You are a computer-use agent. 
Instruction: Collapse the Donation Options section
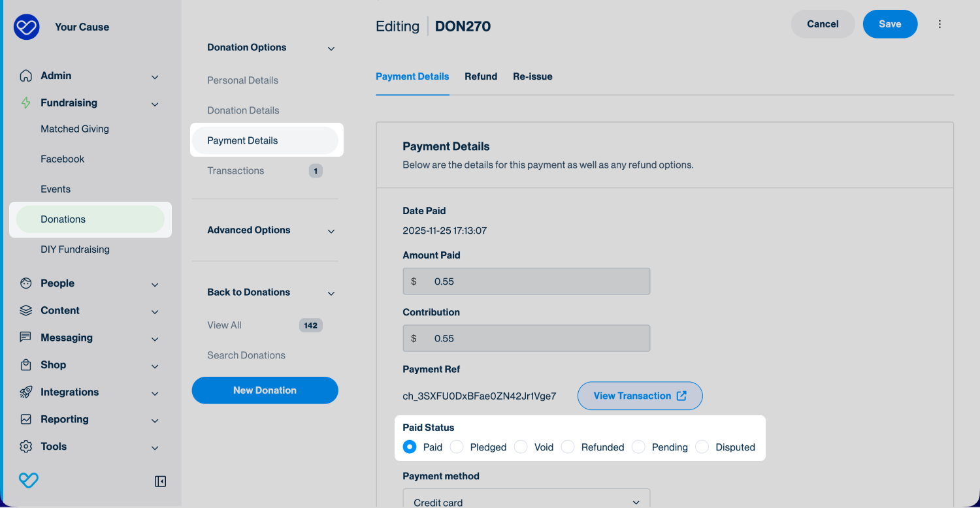pyautogui.click(x=331, y=48)
